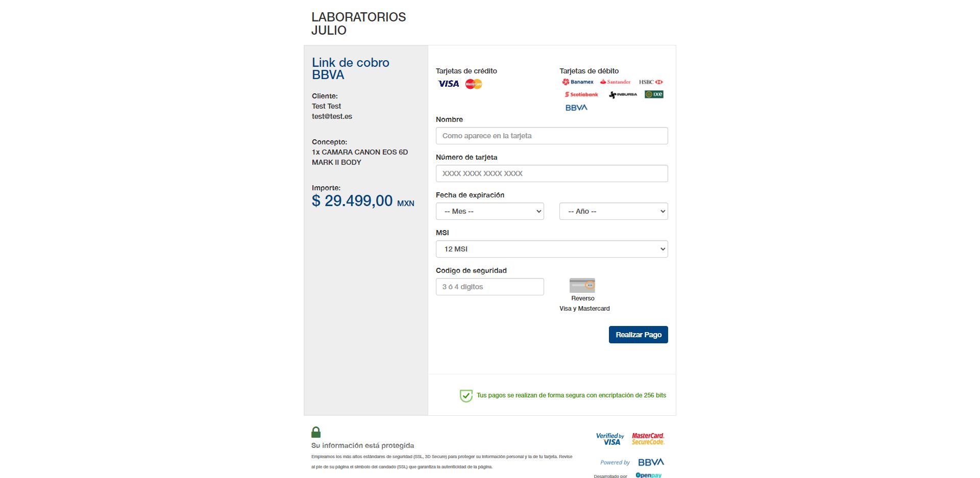Screen dimensions: 980x478
Task: Click the Banamex debit card logo
Action: tap(578, 82)
